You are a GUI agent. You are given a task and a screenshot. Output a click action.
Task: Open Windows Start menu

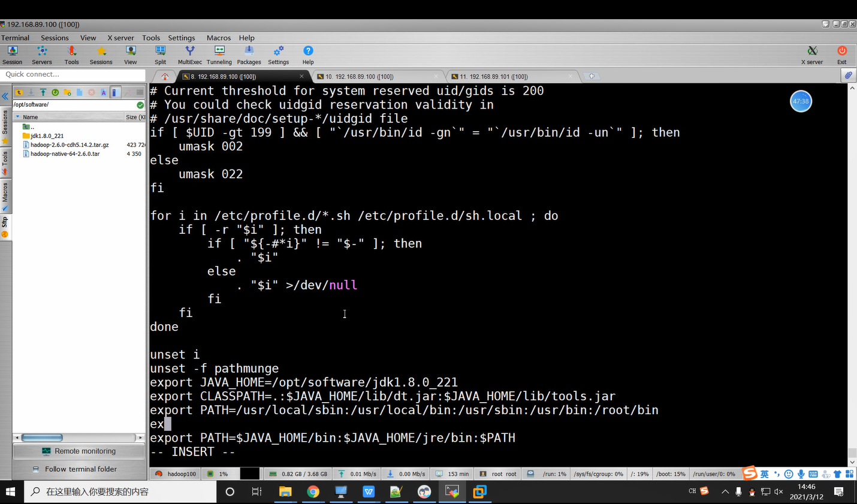(x=11, y=492)
